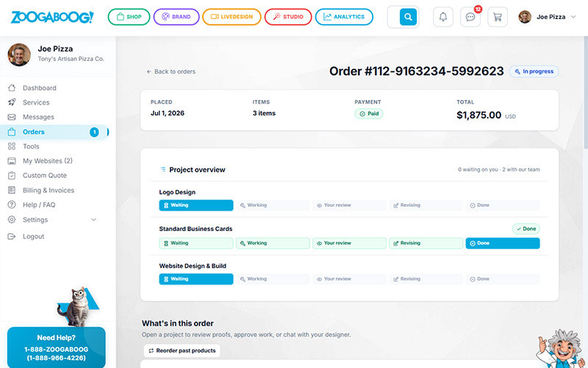Viewport: 588px width, 368px height.
Task: Click the Dashboard house icon in the sidebar
Action: pyautogui.click(x=12, y=88)
